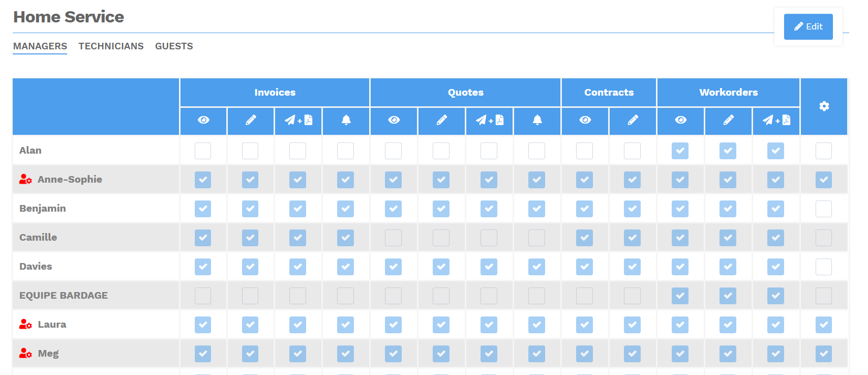Viewport: 868px width, 375px height.
Task: Click the red admin icon next to Laura
Action: point(25,324)
